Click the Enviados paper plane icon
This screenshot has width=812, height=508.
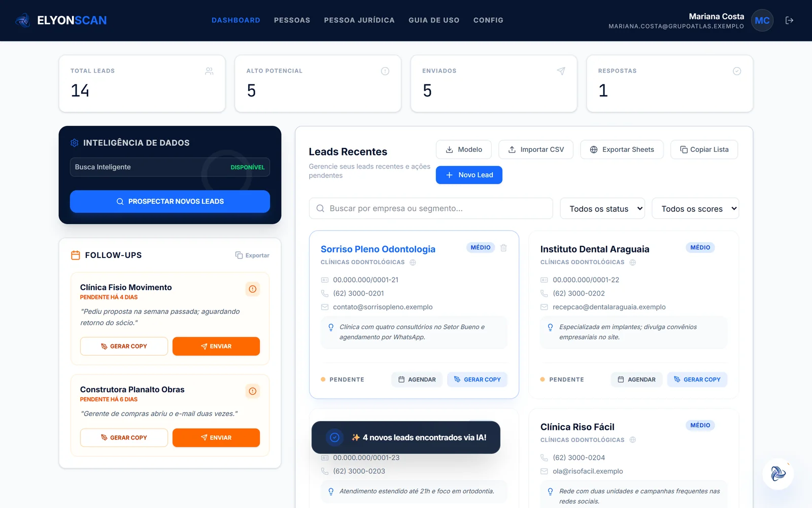[561, 71]
